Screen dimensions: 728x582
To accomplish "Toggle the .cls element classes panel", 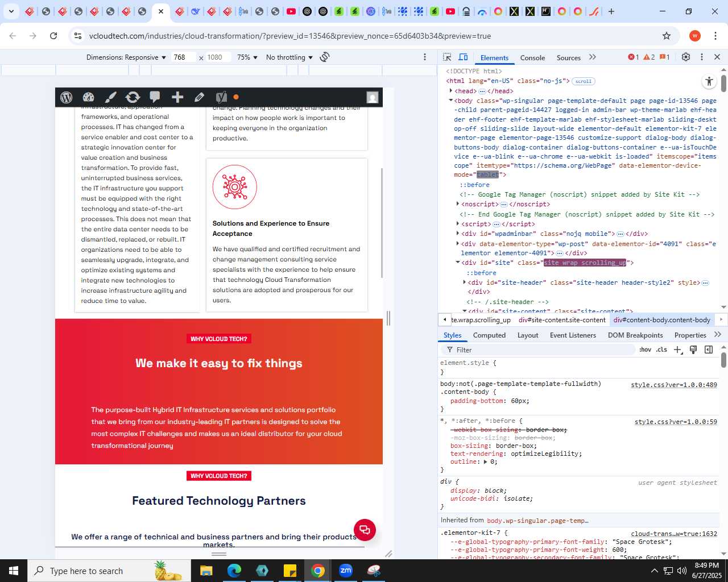I will point(661,350).
